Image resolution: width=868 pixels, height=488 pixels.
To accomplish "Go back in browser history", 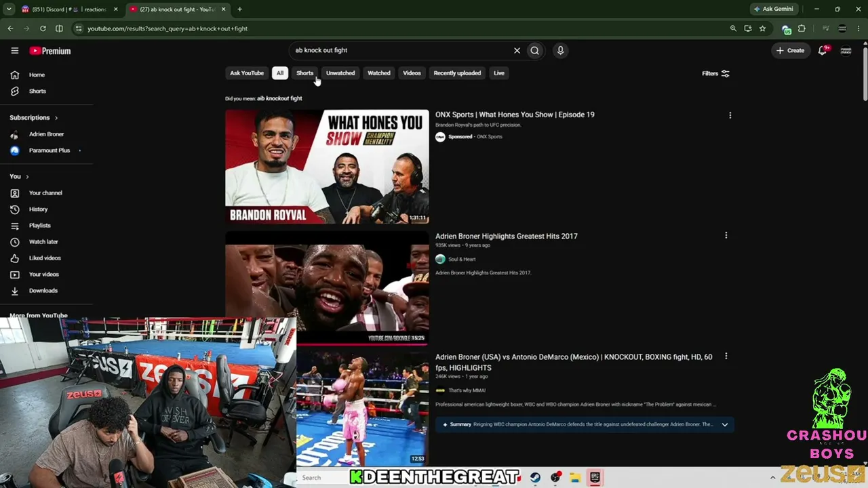I will (10, 28).
